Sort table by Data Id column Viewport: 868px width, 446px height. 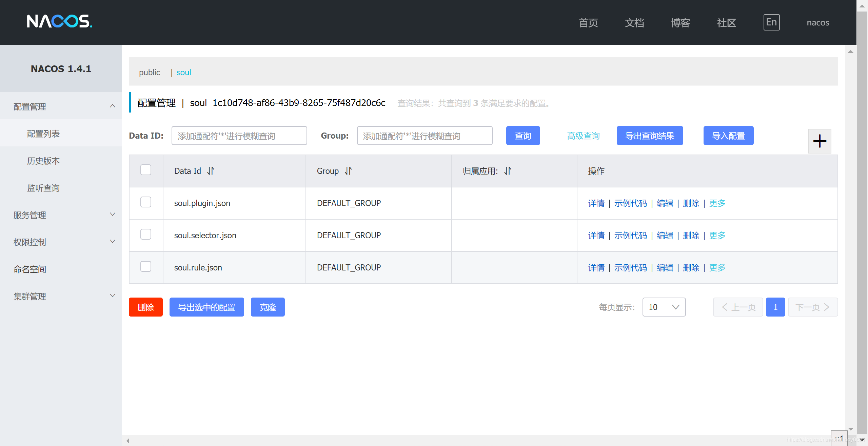[x=211, y=171]
